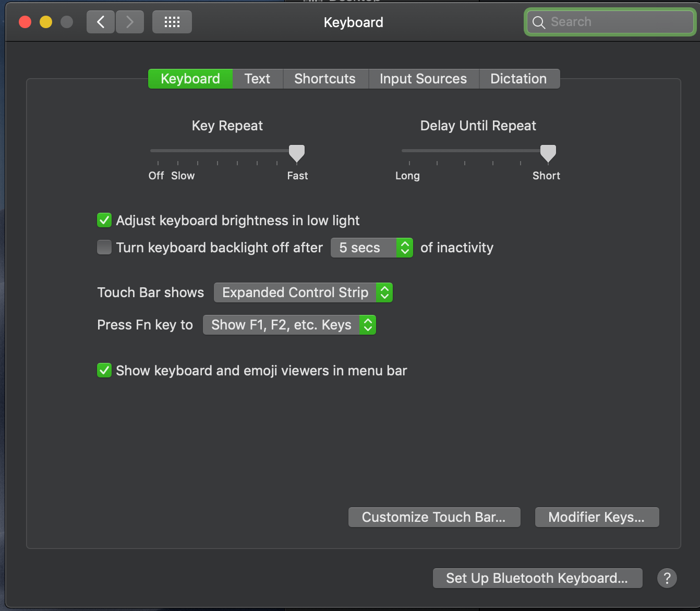
Task: Open Help via question mark icon
Action: click(x=667, y=578)
